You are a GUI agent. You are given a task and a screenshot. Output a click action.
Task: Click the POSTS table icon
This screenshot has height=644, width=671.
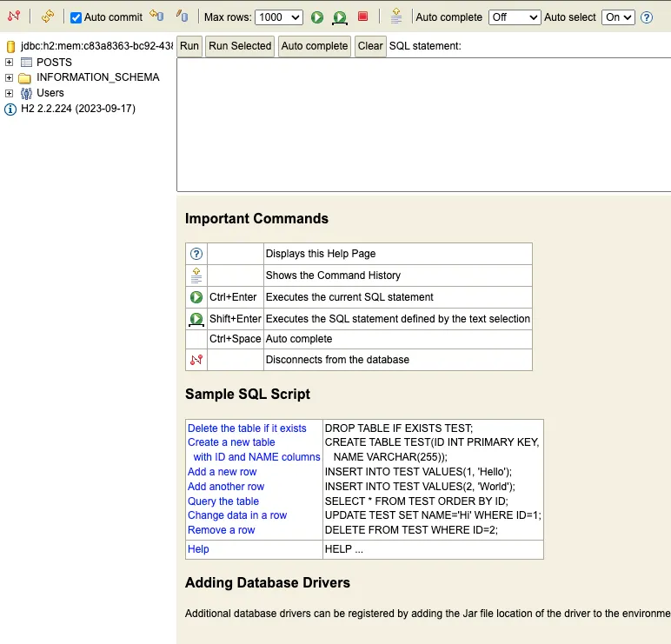(26, 62)
